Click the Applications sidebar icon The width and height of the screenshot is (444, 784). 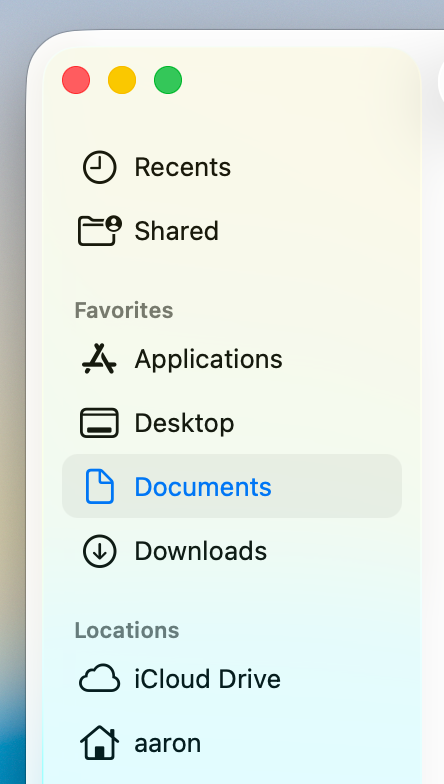99,358
